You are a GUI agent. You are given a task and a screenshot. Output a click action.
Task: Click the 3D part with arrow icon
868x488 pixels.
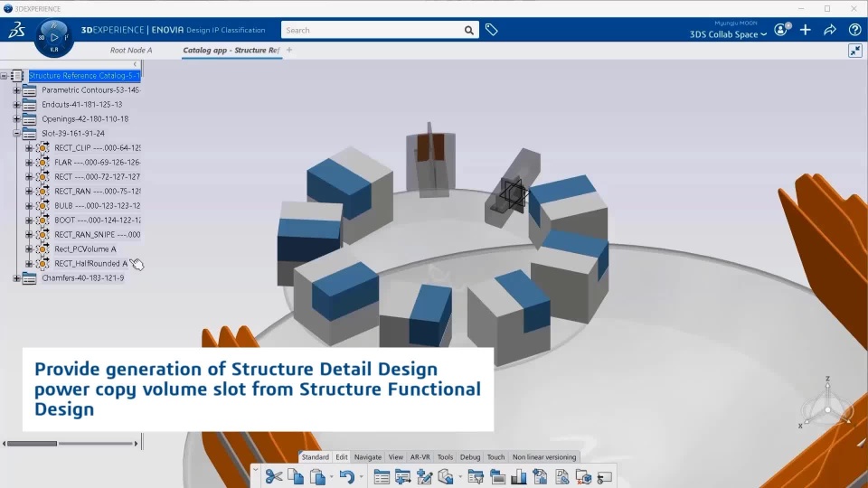(x=446, y=476)
